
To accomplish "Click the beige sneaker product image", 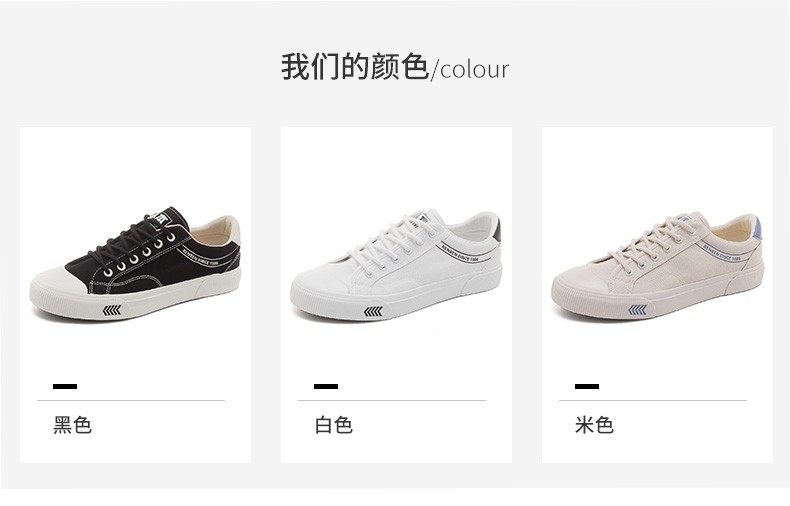I will (657, 265).
